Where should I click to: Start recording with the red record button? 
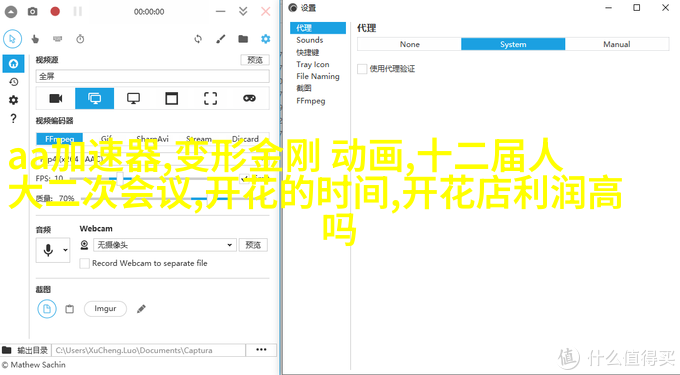[x=55, y=11]
